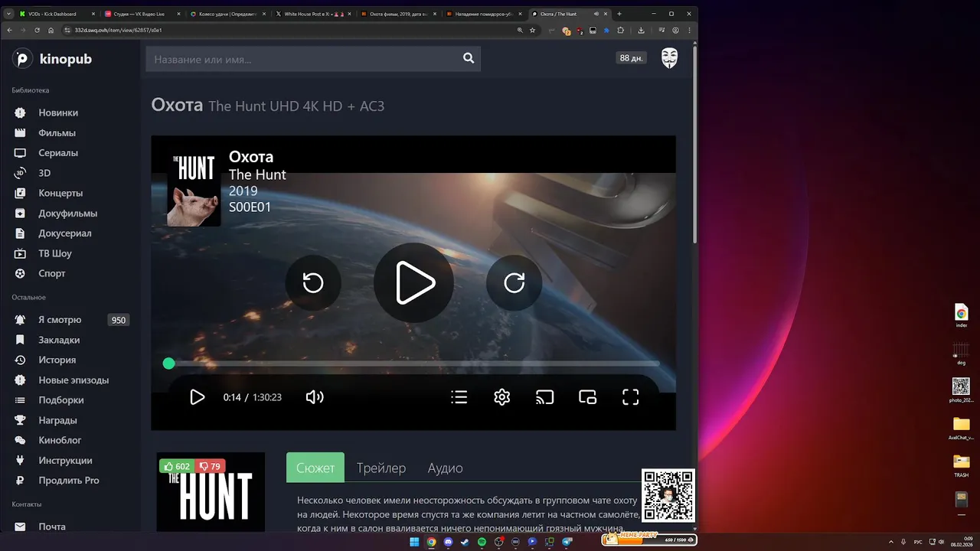Screen dimensions: 980x551
Task: Click the small play button in control bar
Action: tap(197, 397)
